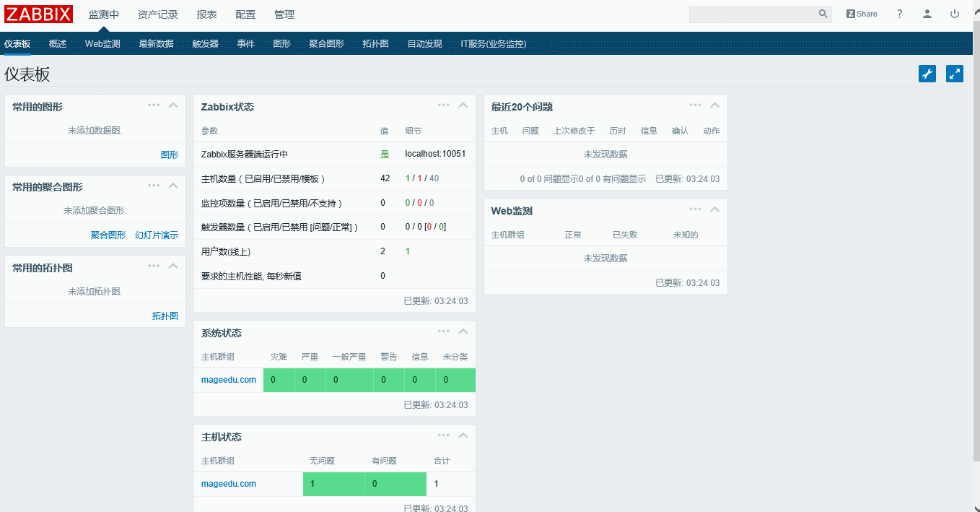The image size is (980, 512).
Task: Switch to the 图形 submenu tab
Action: pyautogui.click(x=282, y=44)
